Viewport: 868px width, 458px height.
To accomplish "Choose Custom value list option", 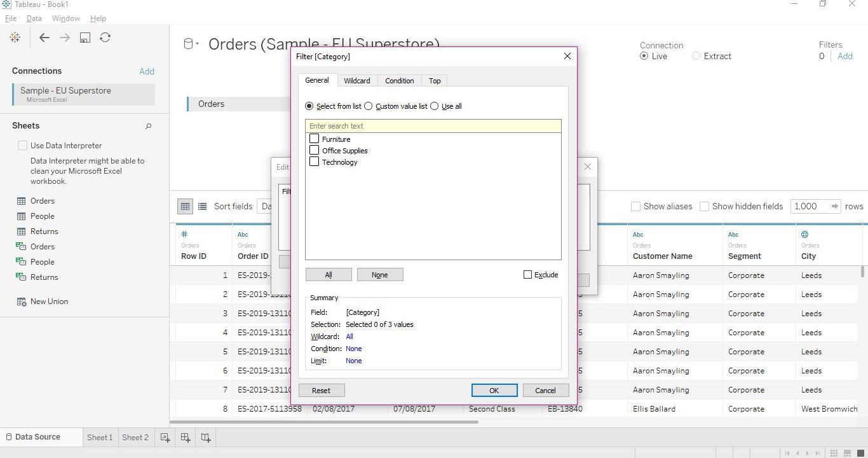I will point(369,106).
